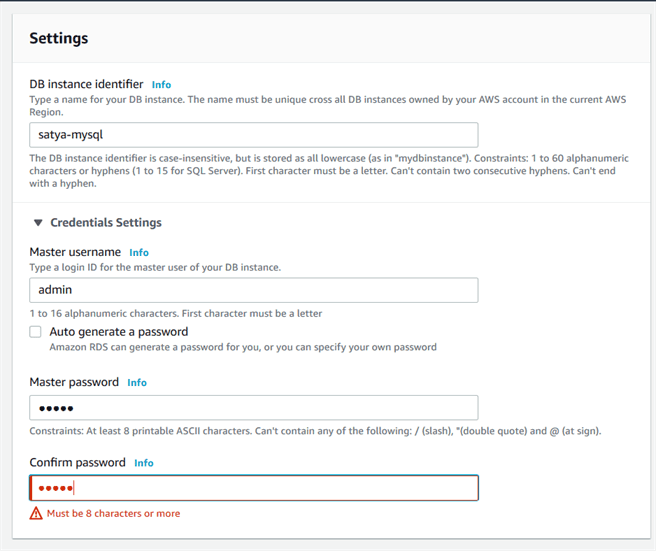Click the Confirm password field outlined in red
This screenshot has width=656, height=551.
[253, 488]
